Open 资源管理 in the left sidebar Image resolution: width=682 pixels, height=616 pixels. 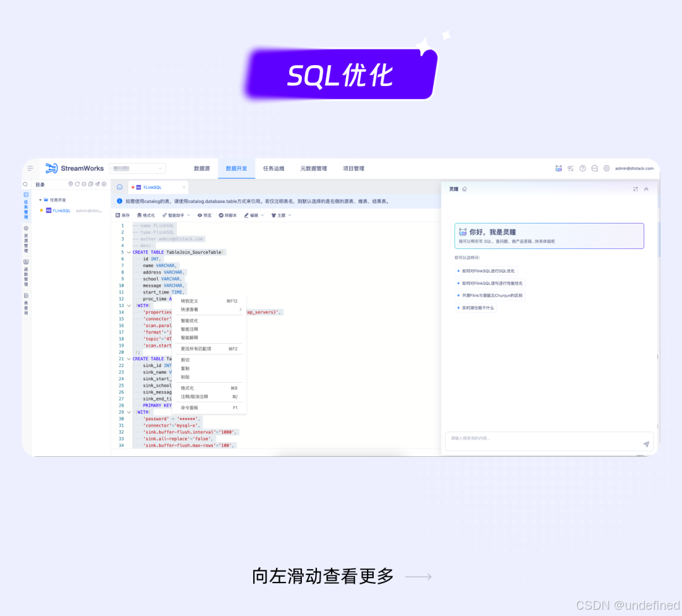click(26, 239)
